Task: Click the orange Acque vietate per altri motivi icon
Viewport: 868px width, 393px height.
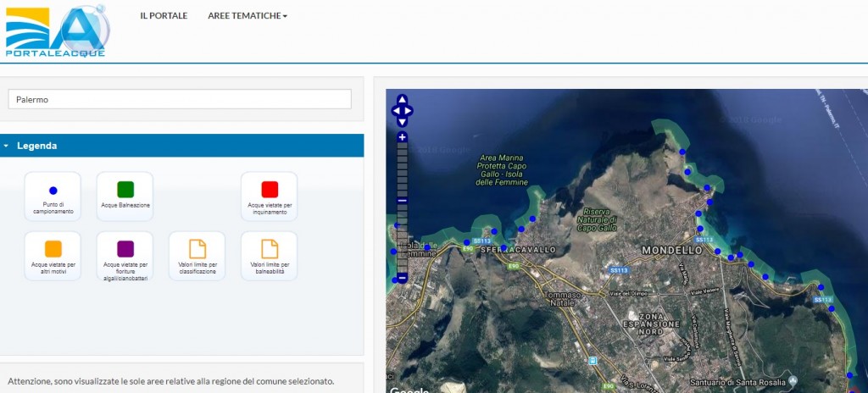Action: tap(53, 248)
